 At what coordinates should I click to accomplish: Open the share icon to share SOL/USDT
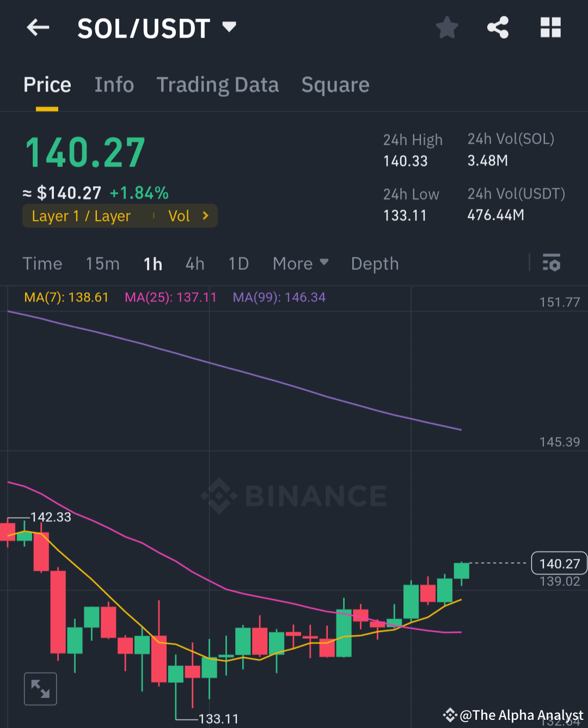point(498,28)
